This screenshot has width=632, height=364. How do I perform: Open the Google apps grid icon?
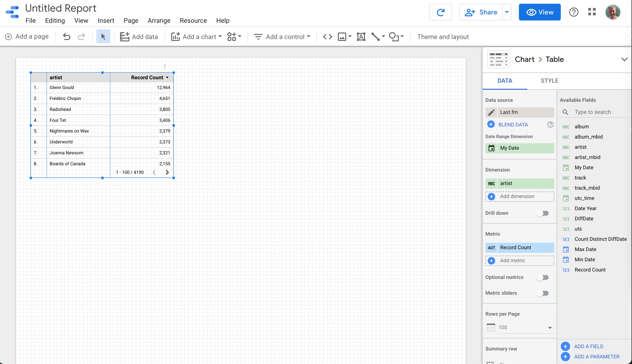tap(592, 12)
